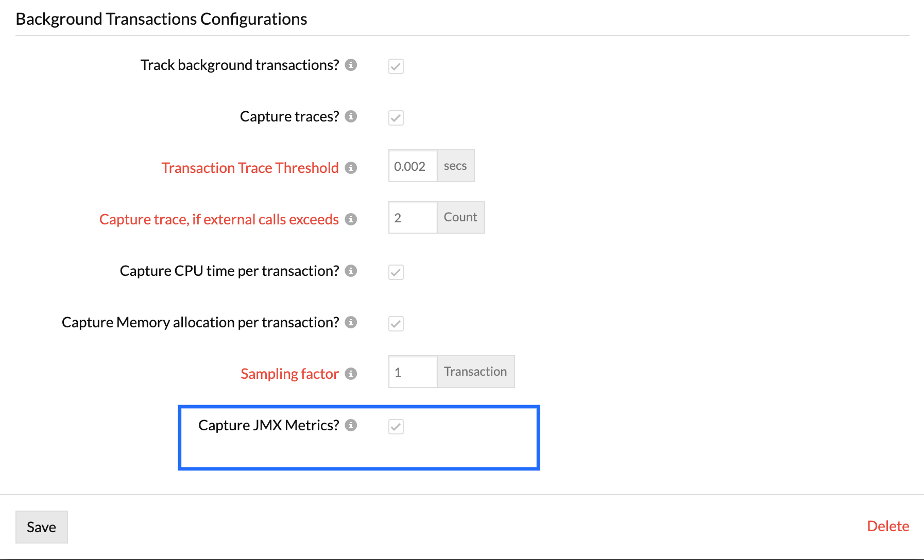The width and height of the screenshot is (924, 560).
Task: Toggle the Track background transactions checkbox
Action: (396, 66)
